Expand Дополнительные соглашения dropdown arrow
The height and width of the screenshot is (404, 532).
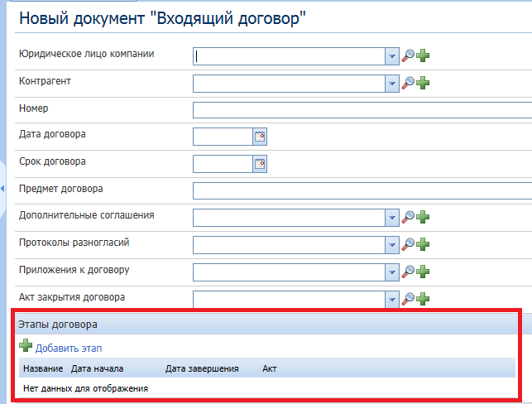[x=392, y=218]
